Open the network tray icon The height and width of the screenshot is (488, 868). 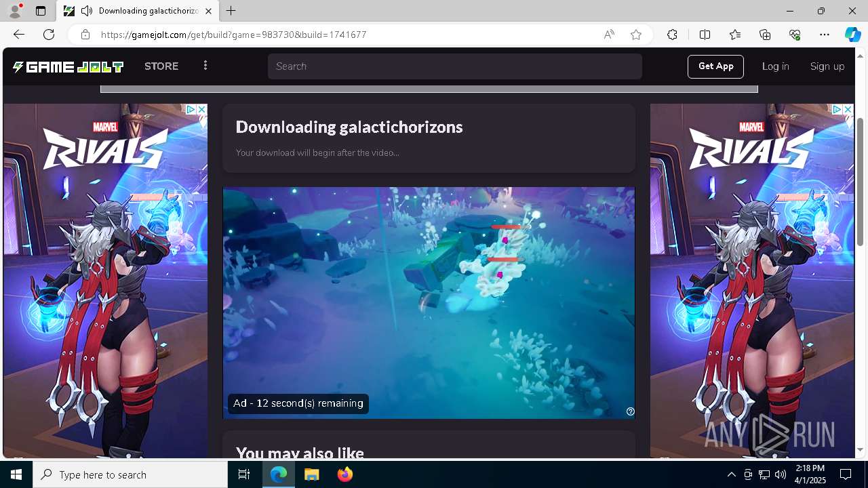tap(764, 474)
